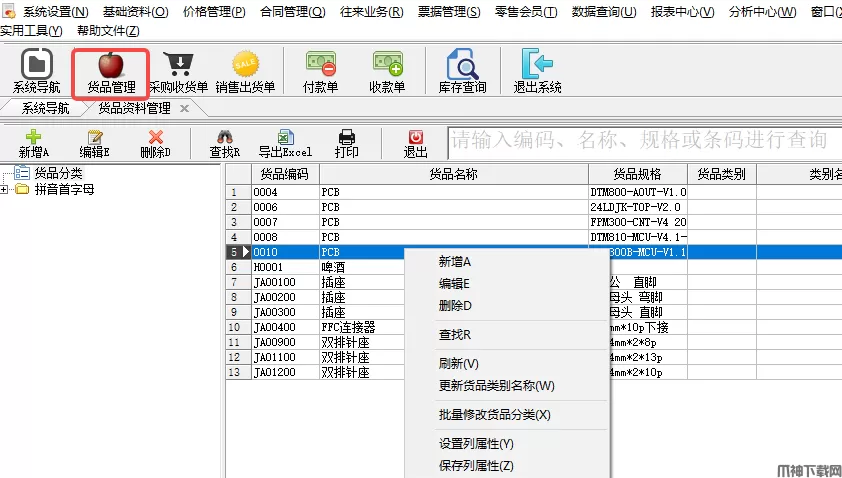Open 采购收货单 shopping cart icon
This screenshot has width=842, height=478.
pyautogui.click(x=178, y=64)
